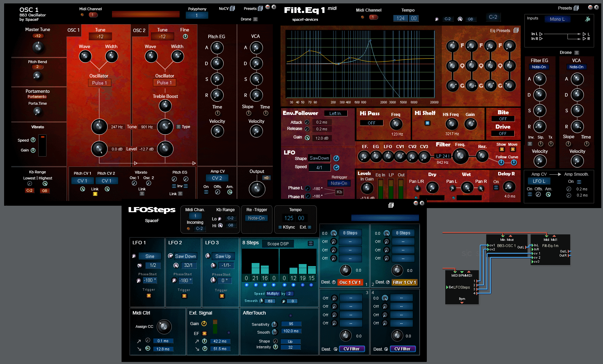Open OSC 1 Presets list icon

click(x=260, y=8)
